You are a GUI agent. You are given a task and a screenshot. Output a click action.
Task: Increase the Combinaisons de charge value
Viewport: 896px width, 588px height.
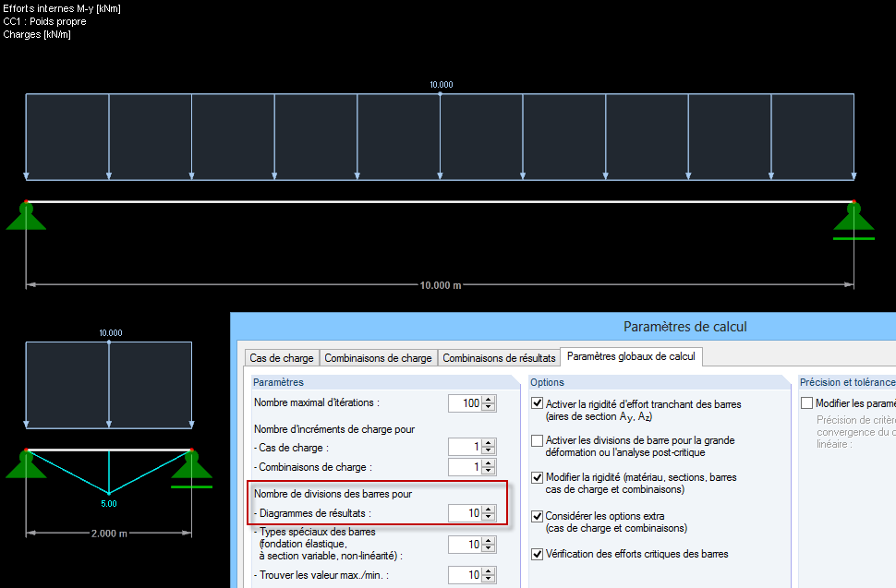[x=488, y=464]
